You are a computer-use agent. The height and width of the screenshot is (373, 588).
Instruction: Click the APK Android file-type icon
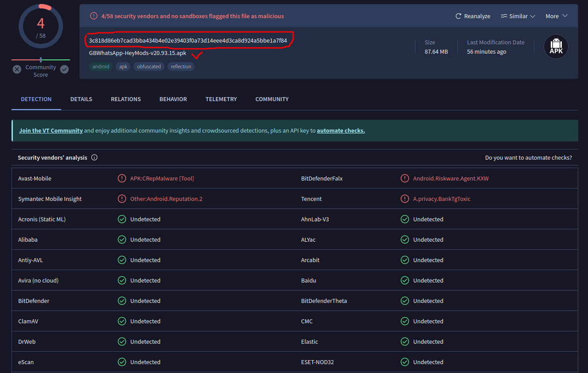click(x=556, y=47)
